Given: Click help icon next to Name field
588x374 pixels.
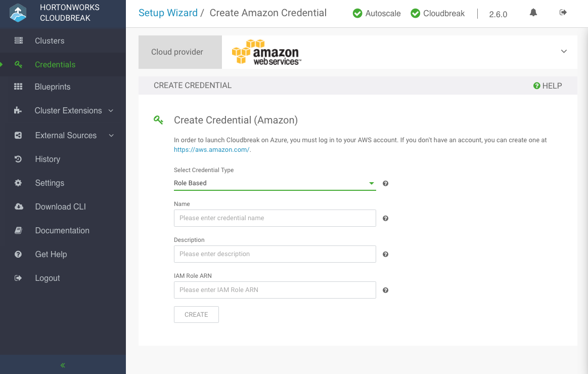Looking at the screenshot, I should tap(385, 219).
